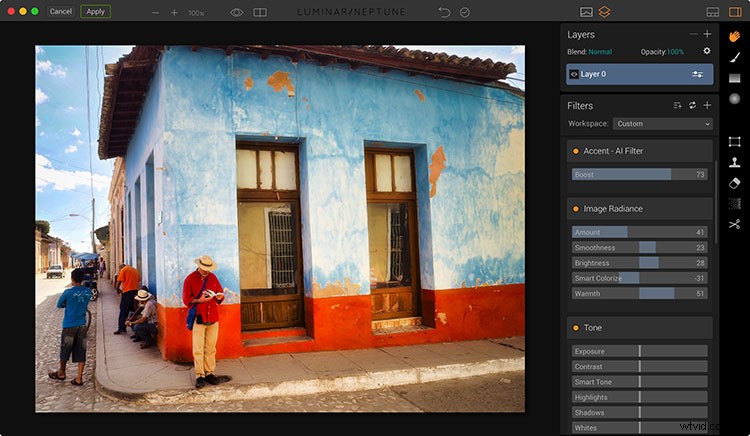Undo the last edit
Screen dimensions: 750x436
[x=444, y=12]
